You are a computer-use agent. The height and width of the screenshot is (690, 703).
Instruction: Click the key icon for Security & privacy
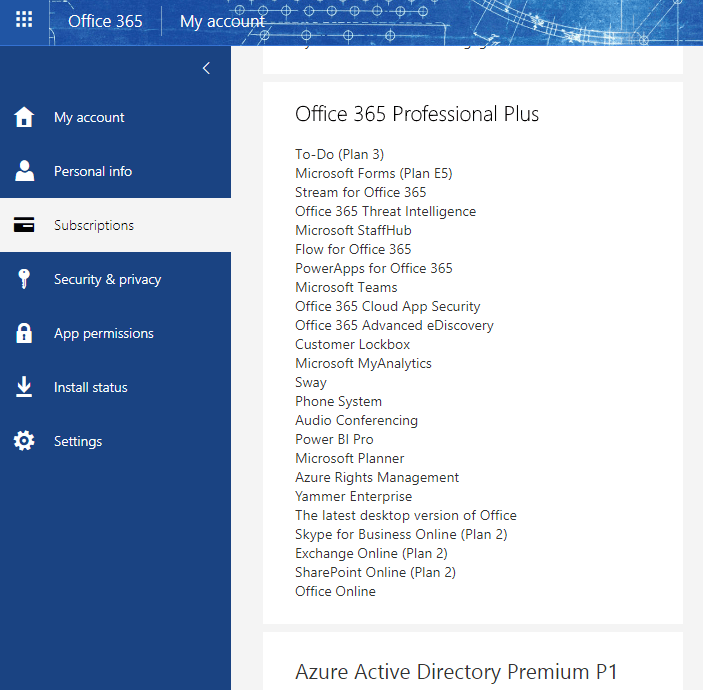pyautogui.click(x=24, y=279)
